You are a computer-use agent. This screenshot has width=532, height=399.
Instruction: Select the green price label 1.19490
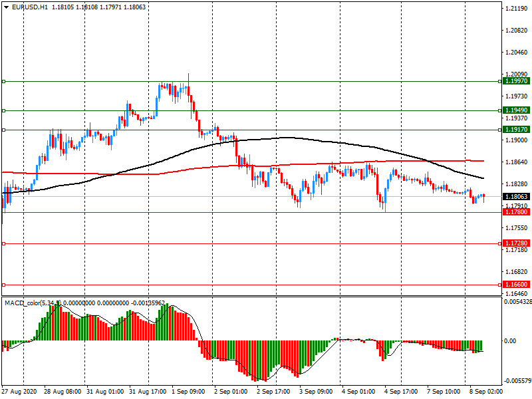point(517,110)
